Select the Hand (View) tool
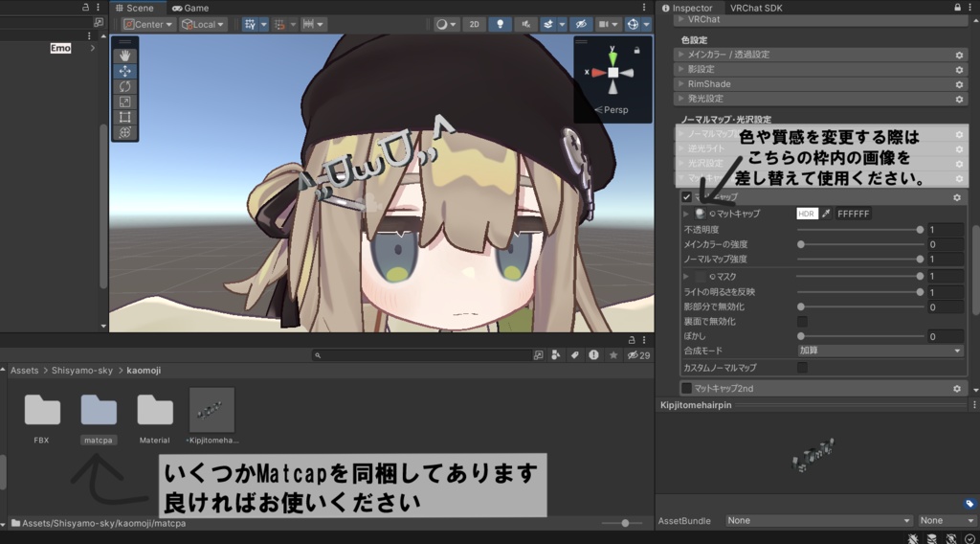 pos(125,56)
